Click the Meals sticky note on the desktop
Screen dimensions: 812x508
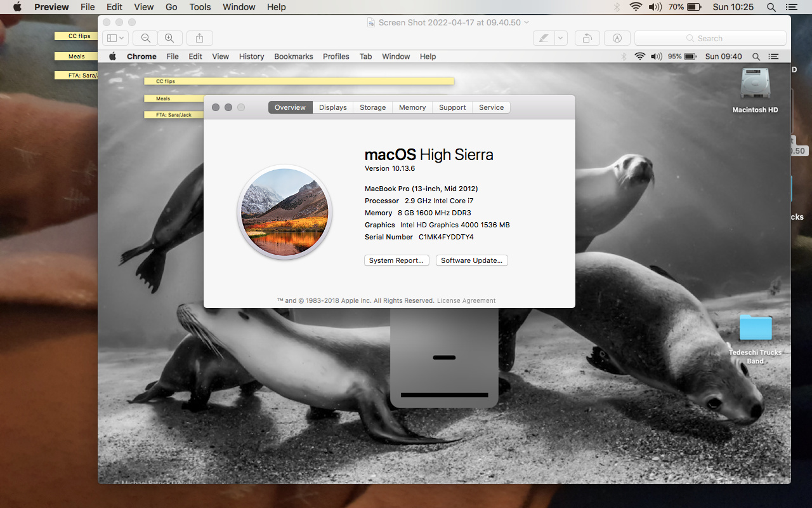pyautogui.click(x=76, y=57)
